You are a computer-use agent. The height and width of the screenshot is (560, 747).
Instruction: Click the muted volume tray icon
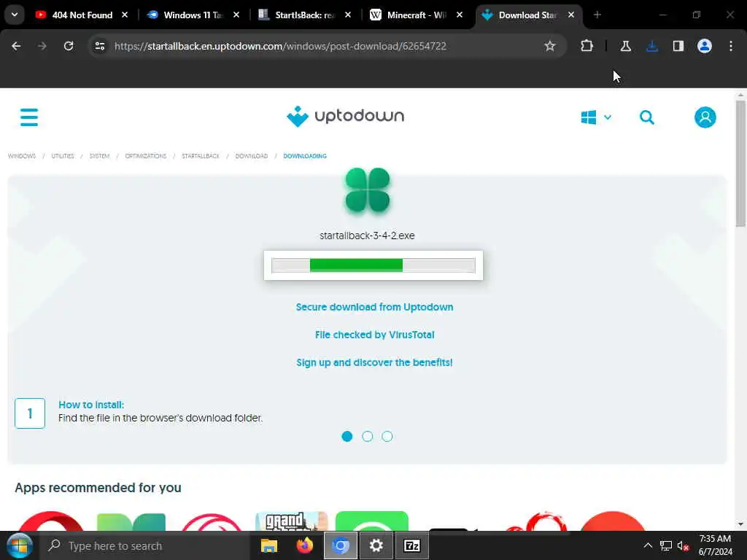pyautogui.click(x=683, y=545)
